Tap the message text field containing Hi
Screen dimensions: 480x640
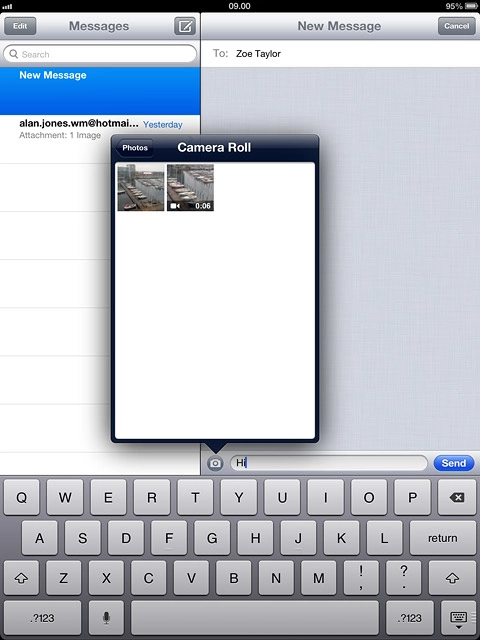(x=329, y=463)
